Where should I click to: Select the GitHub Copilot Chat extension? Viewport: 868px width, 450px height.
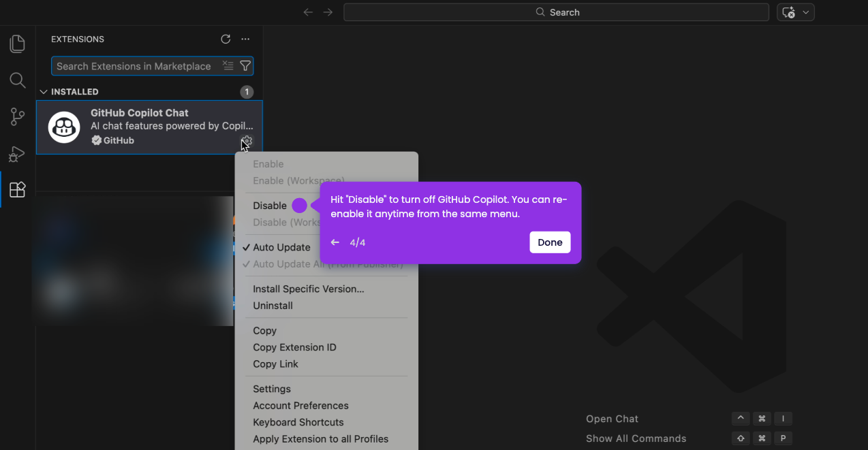coord(149,127)
